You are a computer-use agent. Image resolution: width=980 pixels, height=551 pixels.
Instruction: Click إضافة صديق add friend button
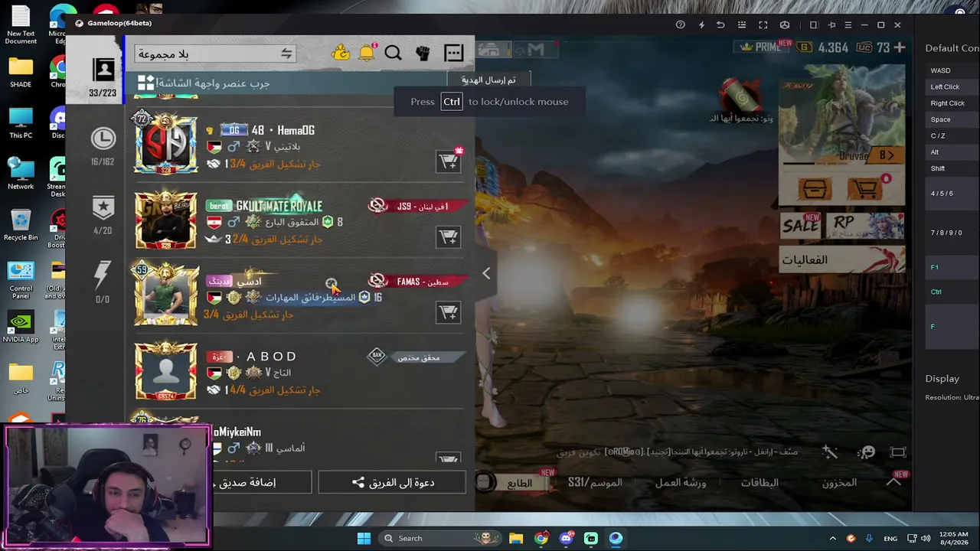tap(262, 482)
